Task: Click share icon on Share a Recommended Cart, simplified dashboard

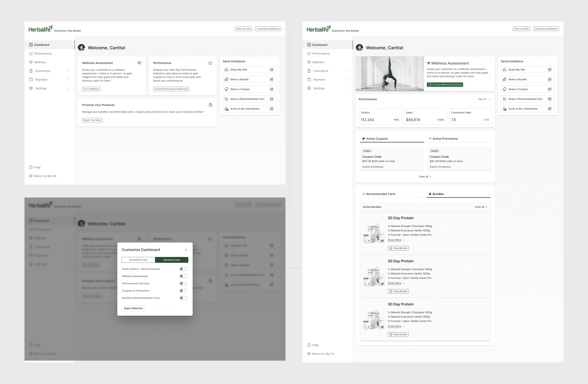Action: pyautogui.click(x=272, y=99)
